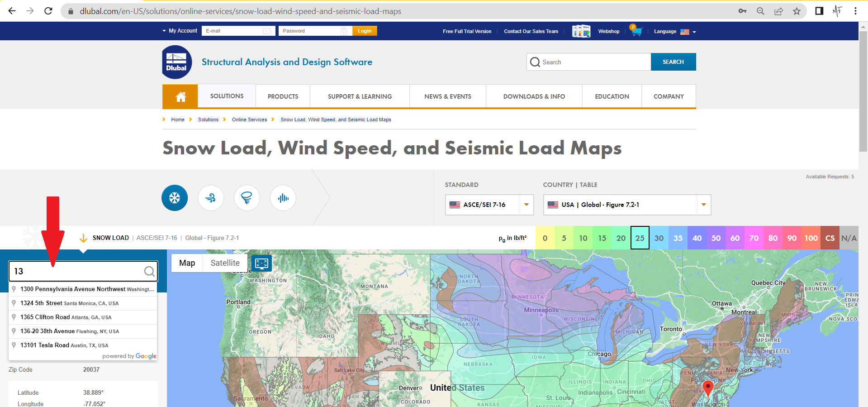Screen dimensions: 868x407
Task: Open the Online Services breadcrumb link
Action: 249,120
